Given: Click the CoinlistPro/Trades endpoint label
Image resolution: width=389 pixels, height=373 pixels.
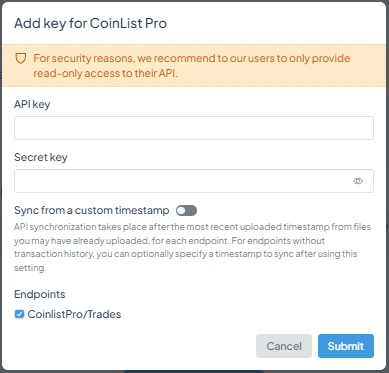Looking at the screenshot, I should [74, 314].
